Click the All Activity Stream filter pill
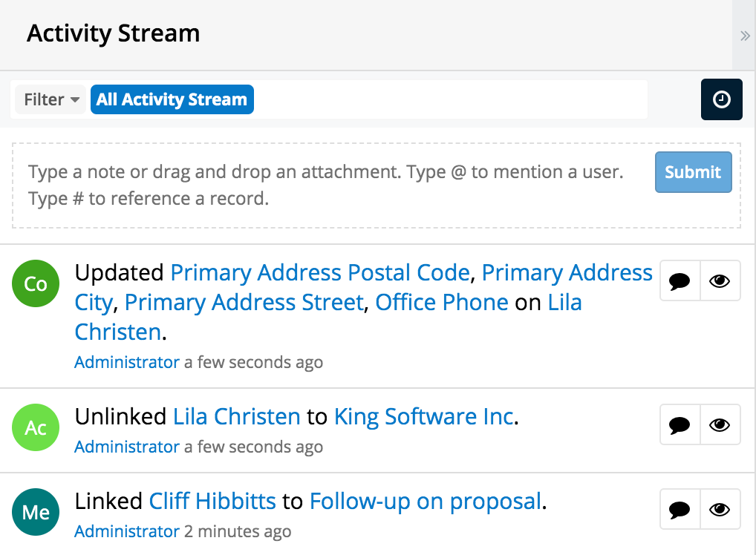This screenshot has height=555, width=756. pyautogui.click(x=172, y=99)
